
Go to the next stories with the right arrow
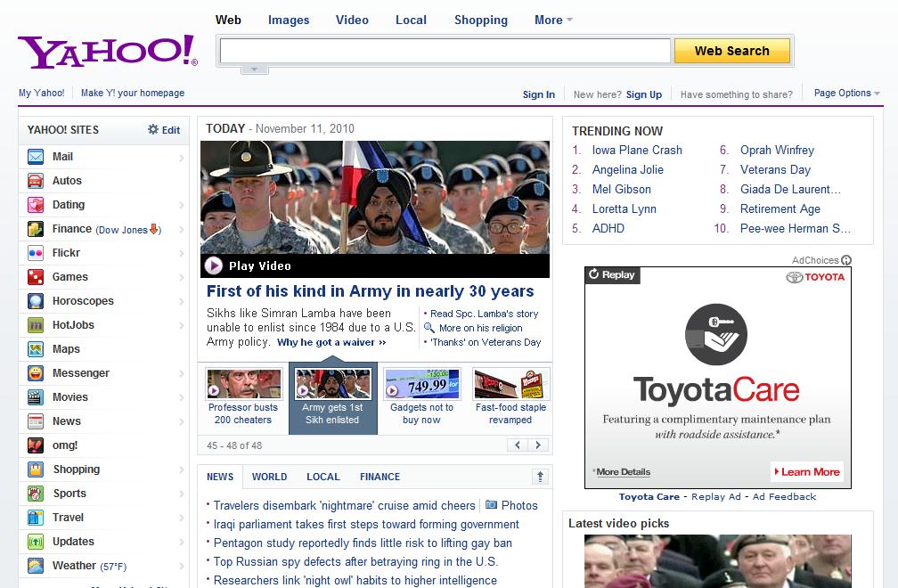(538, 445)
